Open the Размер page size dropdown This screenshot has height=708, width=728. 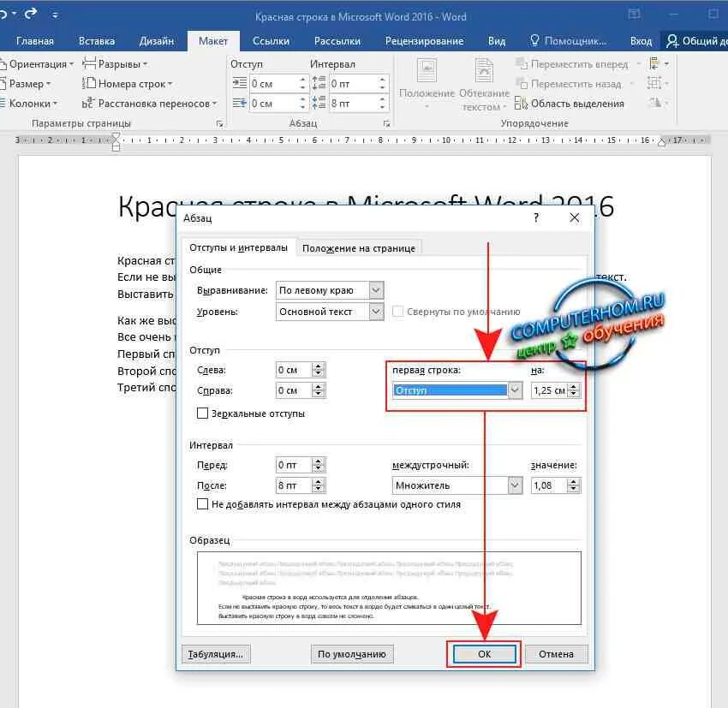[26, 84]
